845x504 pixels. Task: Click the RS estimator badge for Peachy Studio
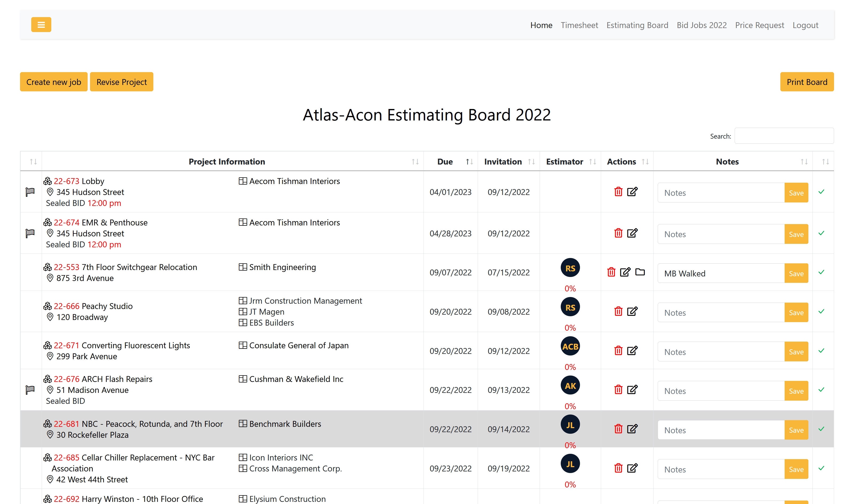[x=570, y=307]
